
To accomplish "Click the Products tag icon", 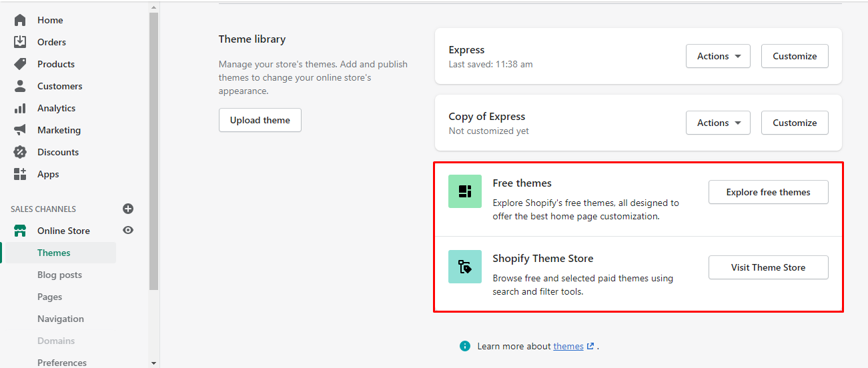I will 20,64.
